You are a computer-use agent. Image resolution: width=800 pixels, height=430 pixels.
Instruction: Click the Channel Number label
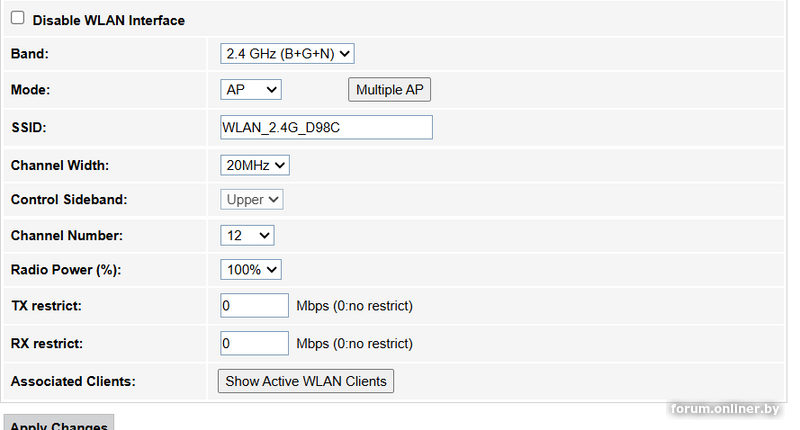[x=66, y=235]
